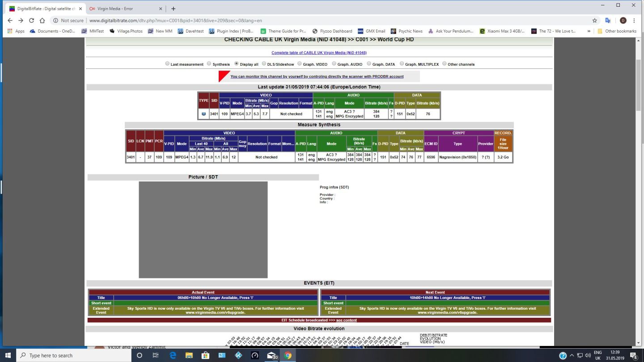The height and width of the screenshot is (362, 644).
Task: Open File Explorer from taskbar
Action: coord(189,355)
